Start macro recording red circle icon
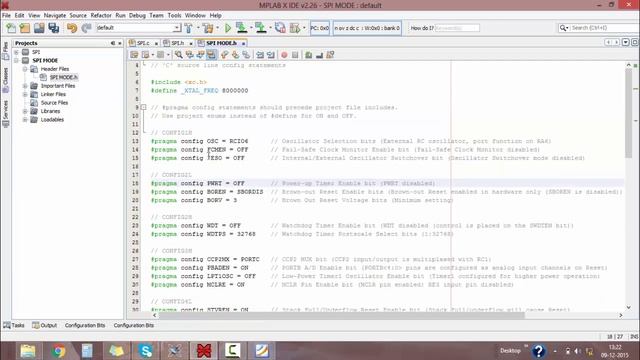This screenshot has height=360, width=640. 284,55
